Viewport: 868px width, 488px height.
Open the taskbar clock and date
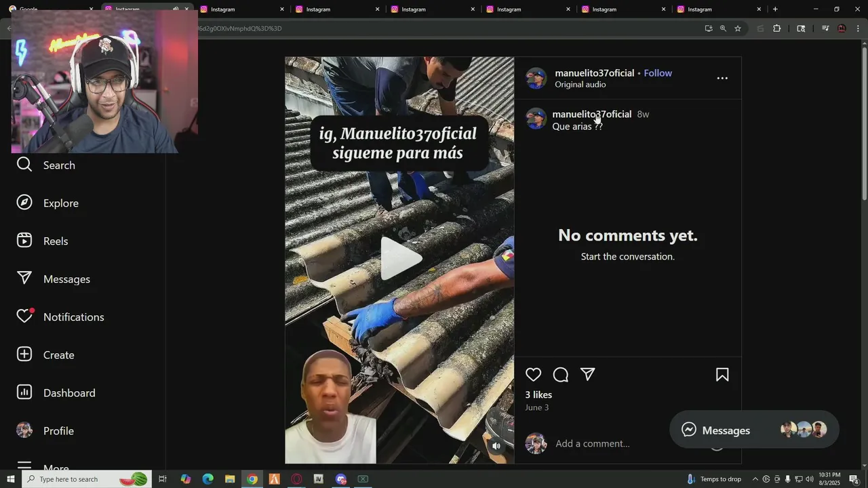[830, 479]
